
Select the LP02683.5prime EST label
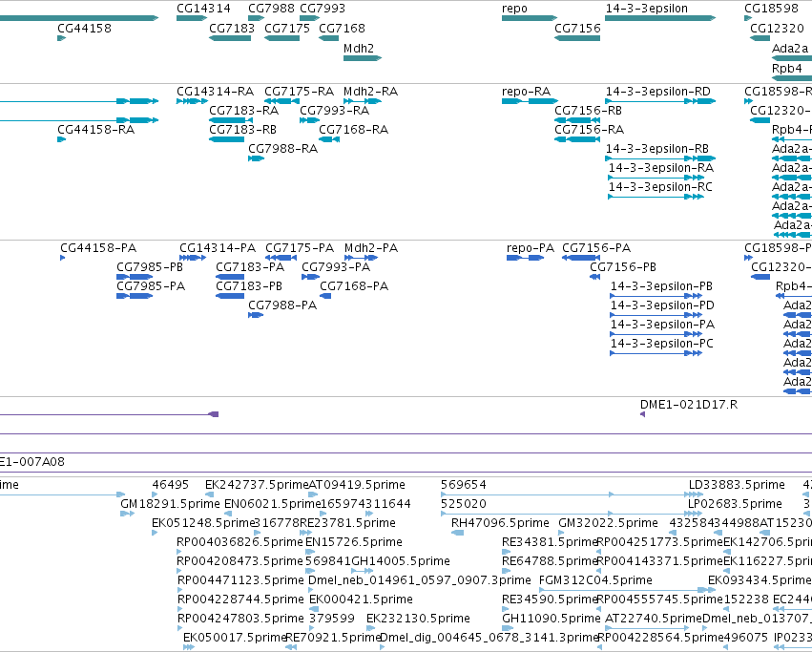[735, 504]
